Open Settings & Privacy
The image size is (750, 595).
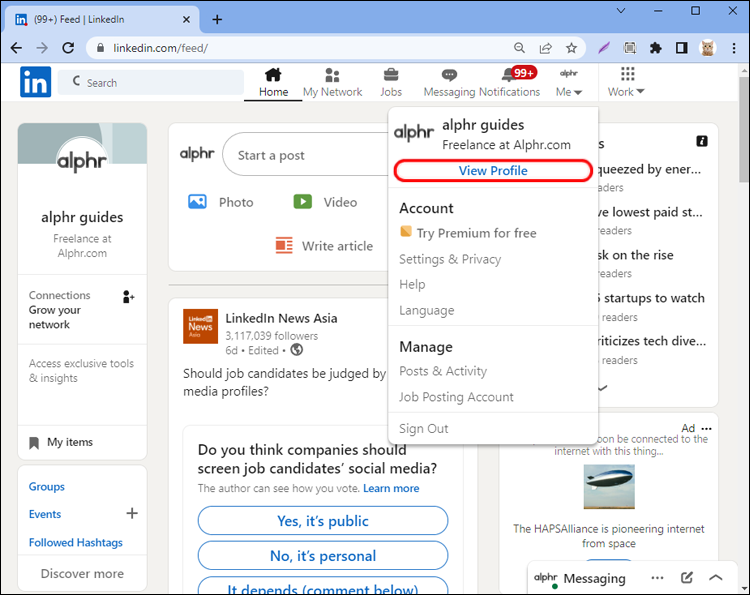450,259
